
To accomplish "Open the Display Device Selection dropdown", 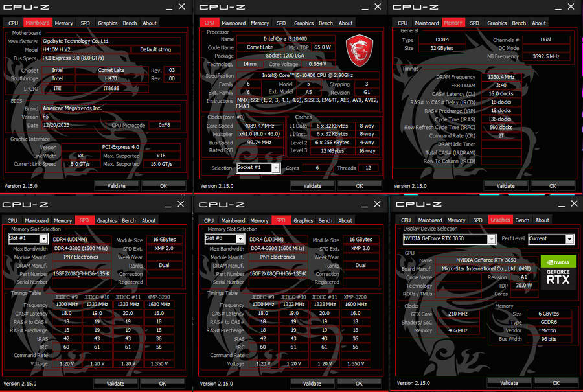I will pyautogui.click(x=490, y=239).
